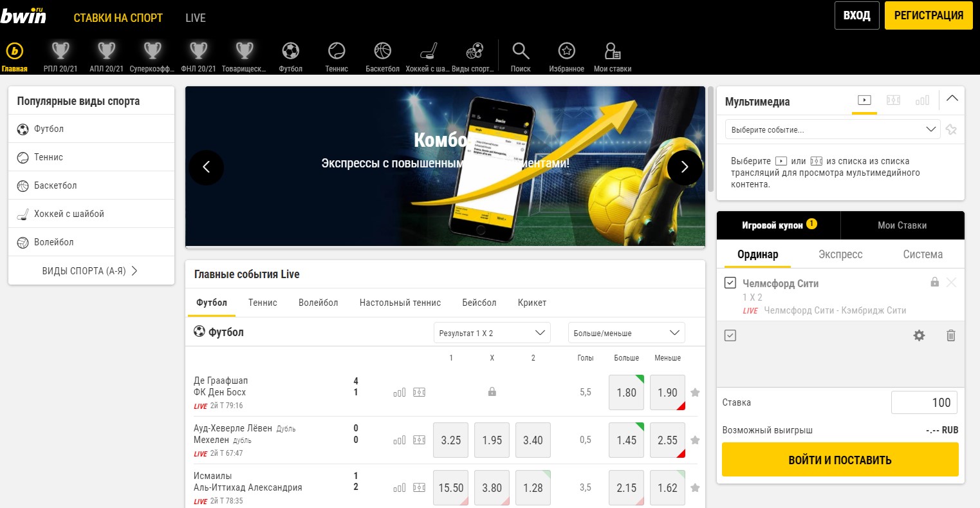The width and height of the screenshot is (980, 508).
Task: Switch bet slip to Экспресс tab
Action: (x=840, y=254)
